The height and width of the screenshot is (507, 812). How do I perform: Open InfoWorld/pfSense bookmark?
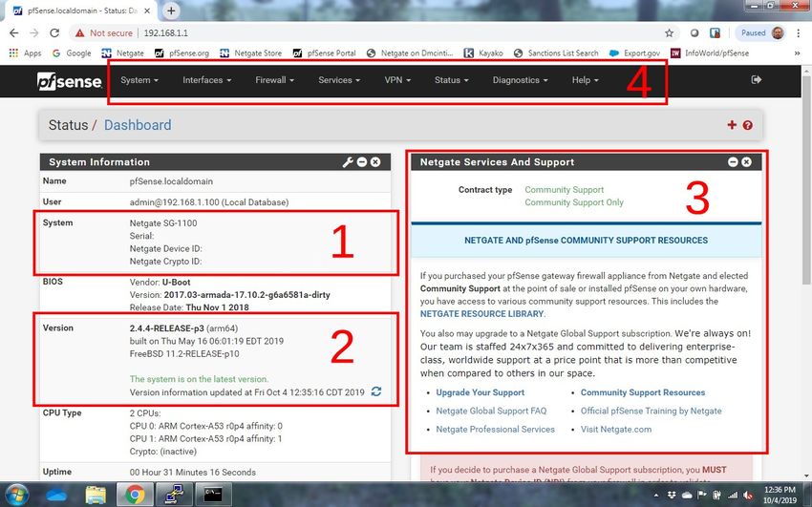(710, 53)
